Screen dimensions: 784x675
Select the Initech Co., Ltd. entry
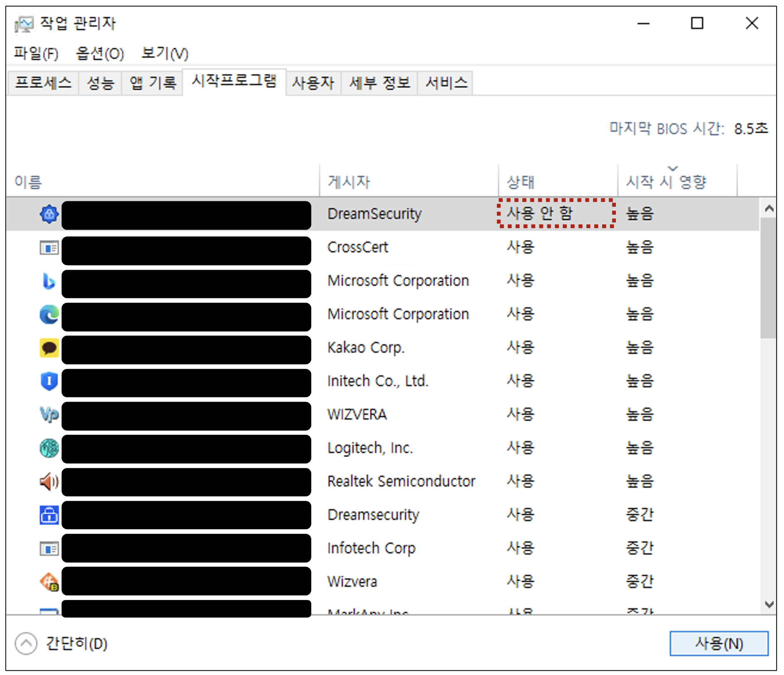378,381
